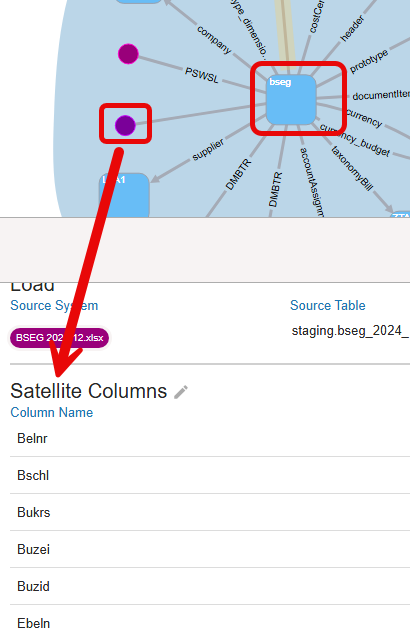Select the purple satellite circle in red box

click(125, 126)
